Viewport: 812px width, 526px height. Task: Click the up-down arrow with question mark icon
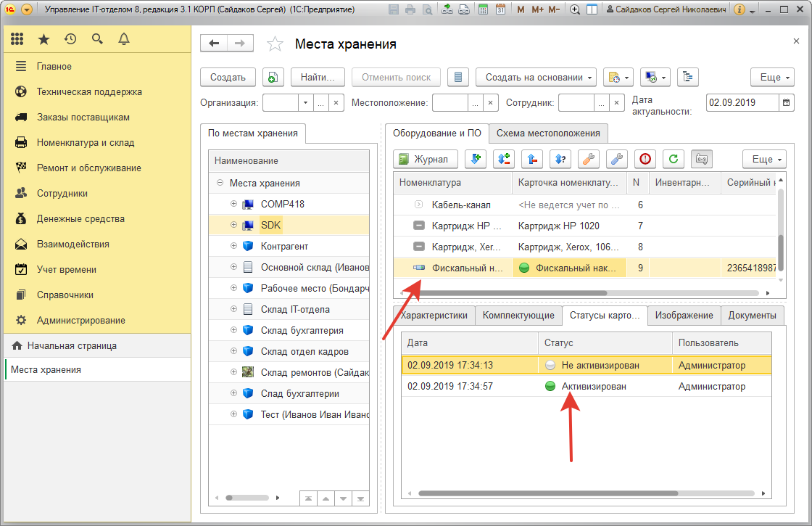point(560,159)
